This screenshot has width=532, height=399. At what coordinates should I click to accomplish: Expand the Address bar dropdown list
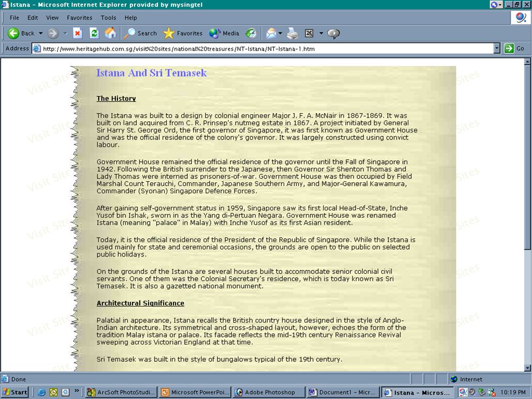pos(497,49)
